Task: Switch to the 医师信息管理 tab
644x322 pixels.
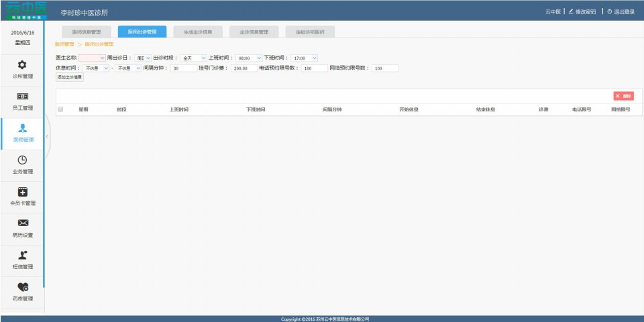Action: pyautogui.click(x=87, y=32)
